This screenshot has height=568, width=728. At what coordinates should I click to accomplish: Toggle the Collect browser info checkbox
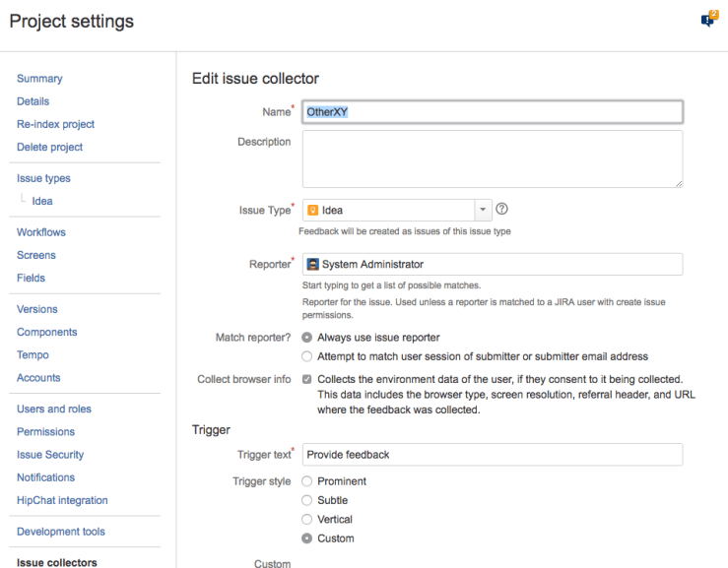click(307, 379)
